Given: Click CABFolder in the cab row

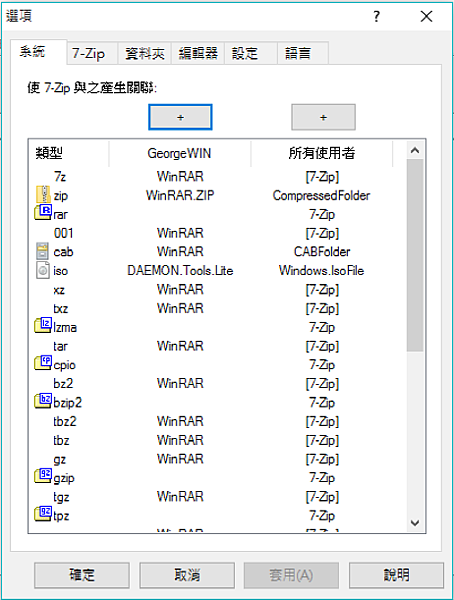Looking at the screenshot, I should [x=322, y=251].
